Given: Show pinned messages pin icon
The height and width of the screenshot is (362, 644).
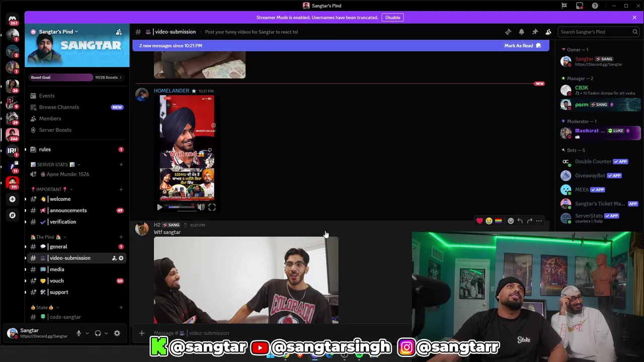Looking at the screenshot, I should (535, 32).
